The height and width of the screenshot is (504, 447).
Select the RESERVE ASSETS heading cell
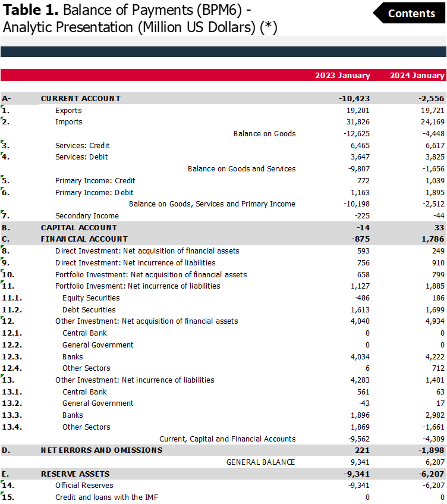pos(75,474)
